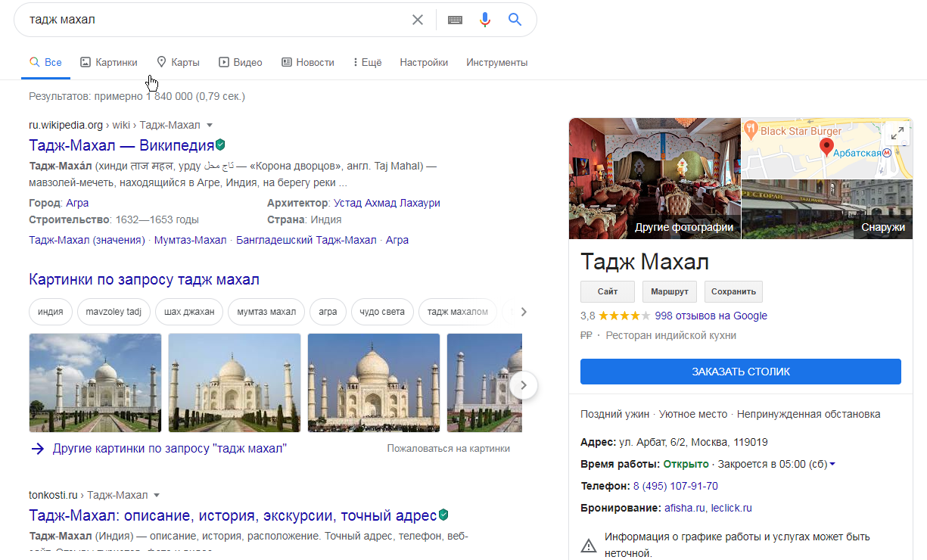Open 998 отзывов на Google
This screenshot has width=927, height=560.
711,316
